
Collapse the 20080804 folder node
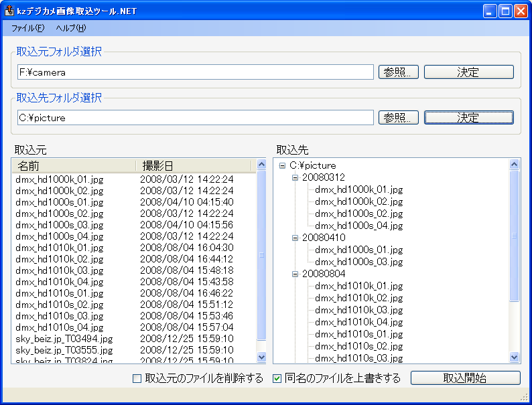(x=295, y=274)
